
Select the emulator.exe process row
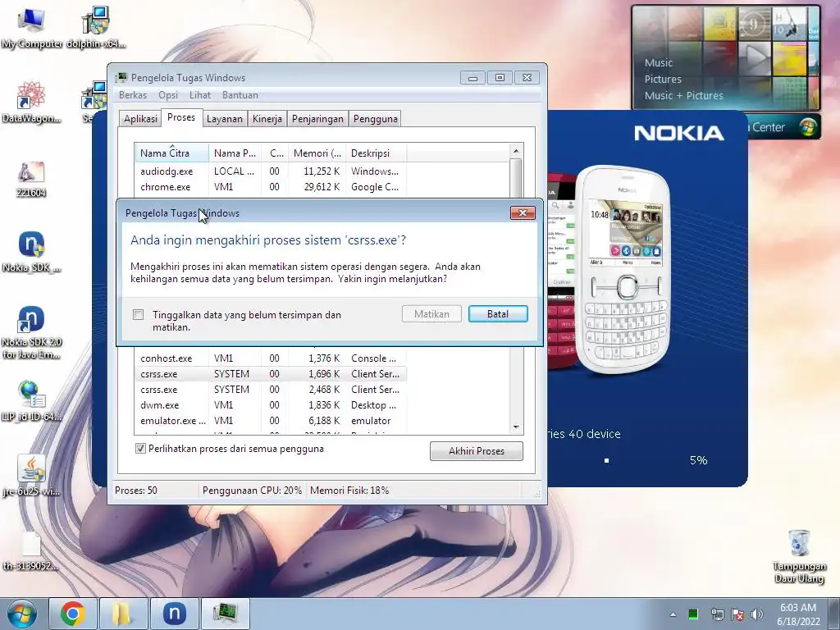click(271, 421)
